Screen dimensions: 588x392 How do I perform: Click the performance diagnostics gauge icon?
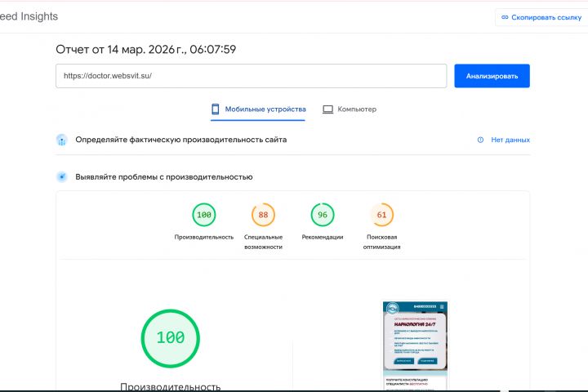(62, 176)
